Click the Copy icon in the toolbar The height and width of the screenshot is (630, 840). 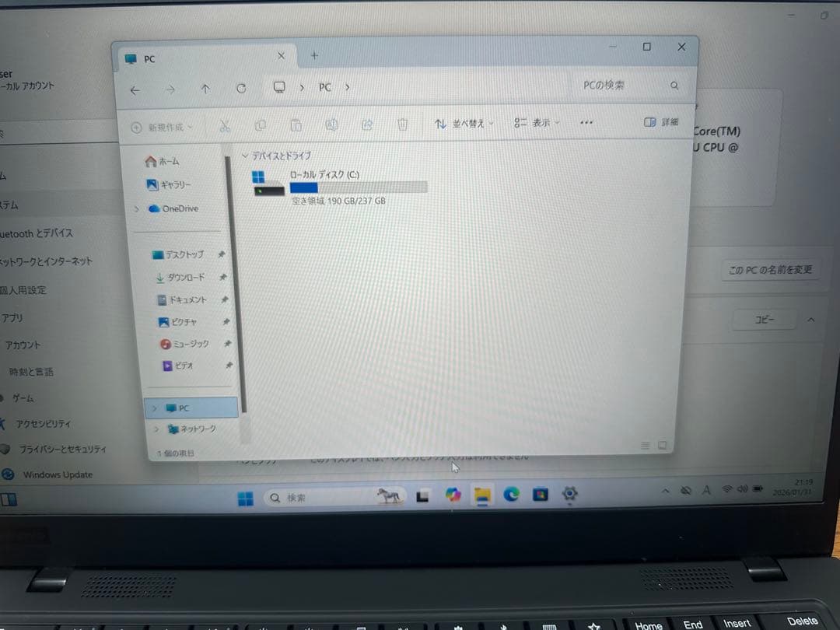[x=260, y=125]
